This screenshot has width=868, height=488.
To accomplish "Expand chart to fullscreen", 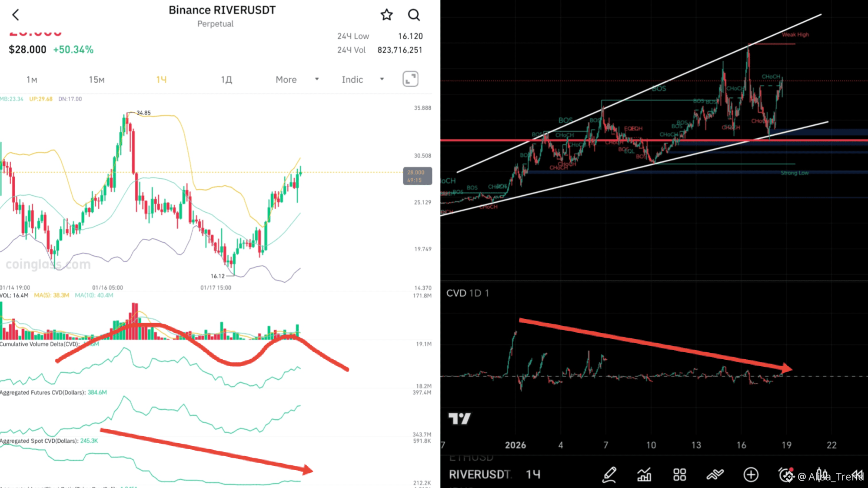I will (x=410, y=79).
